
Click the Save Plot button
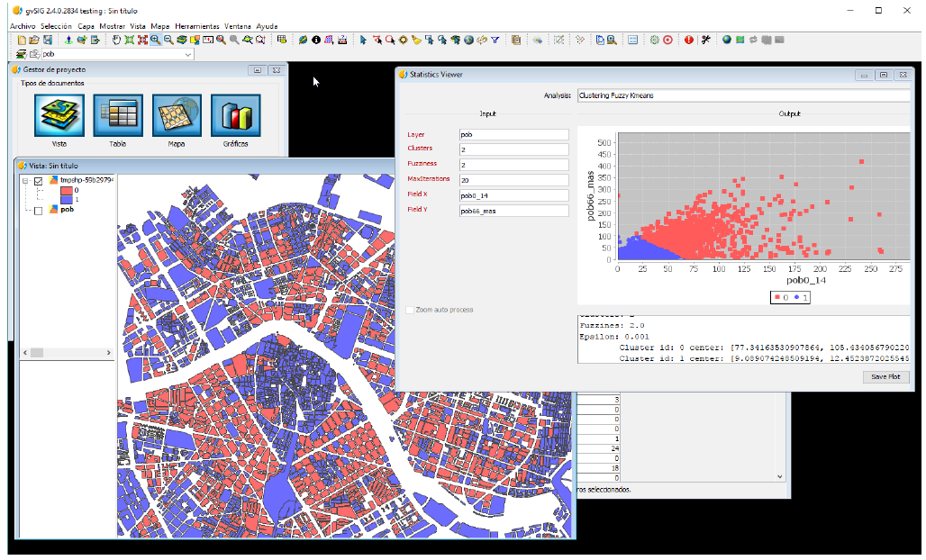885,377
